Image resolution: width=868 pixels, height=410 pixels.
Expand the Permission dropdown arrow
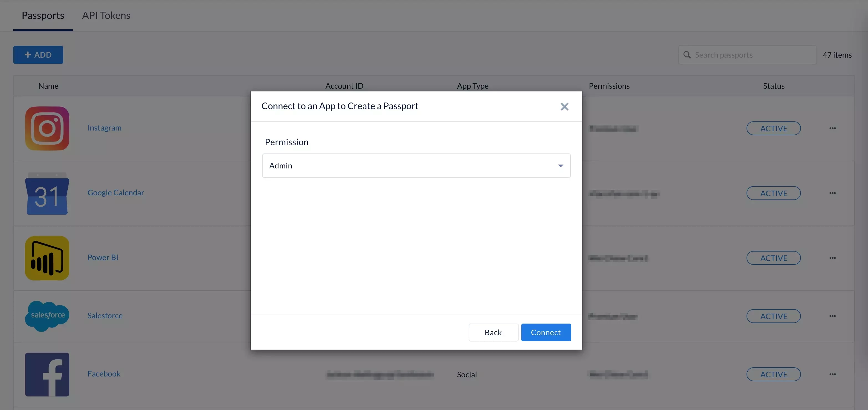560,166
